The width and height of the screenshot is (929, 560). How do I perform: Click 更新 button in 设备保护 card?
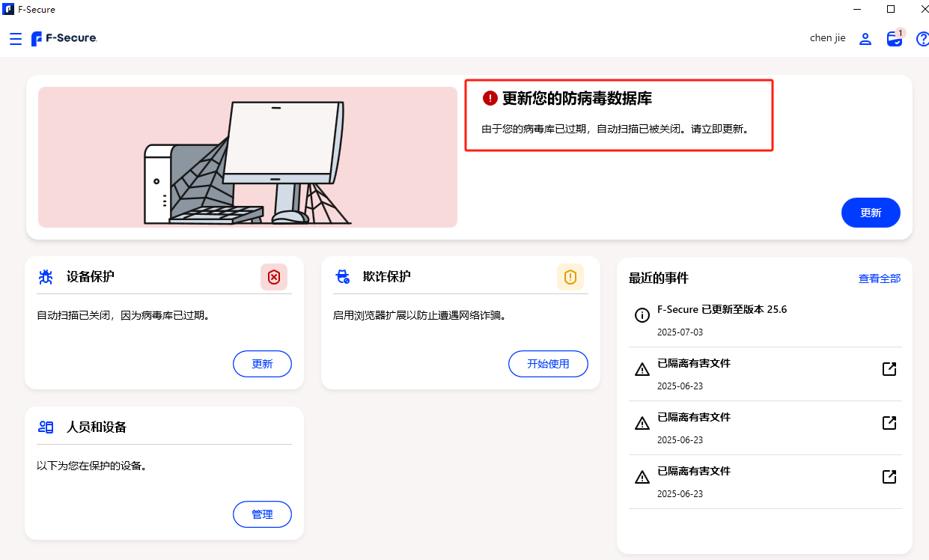262,364
